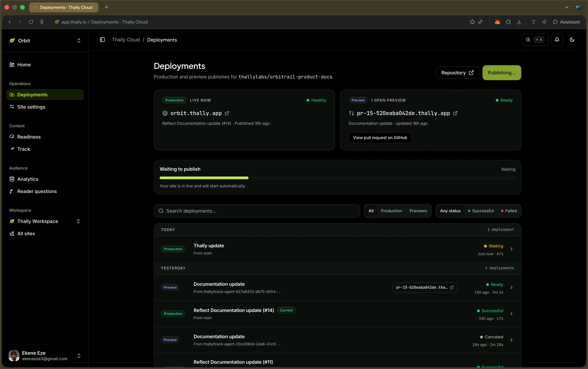Click the Orbit leaf logo
588x369 pixels.
coord(12,41)
